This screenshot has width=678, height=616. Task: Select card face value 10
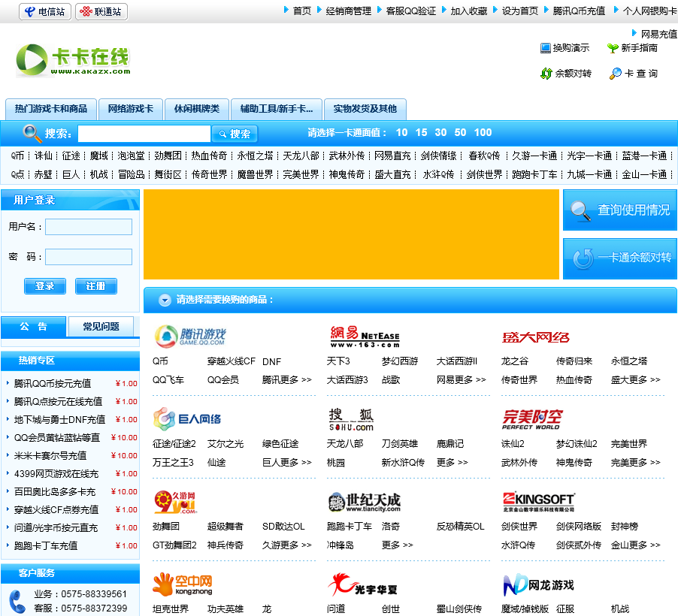pyautogui.click(x=401, y=133)
